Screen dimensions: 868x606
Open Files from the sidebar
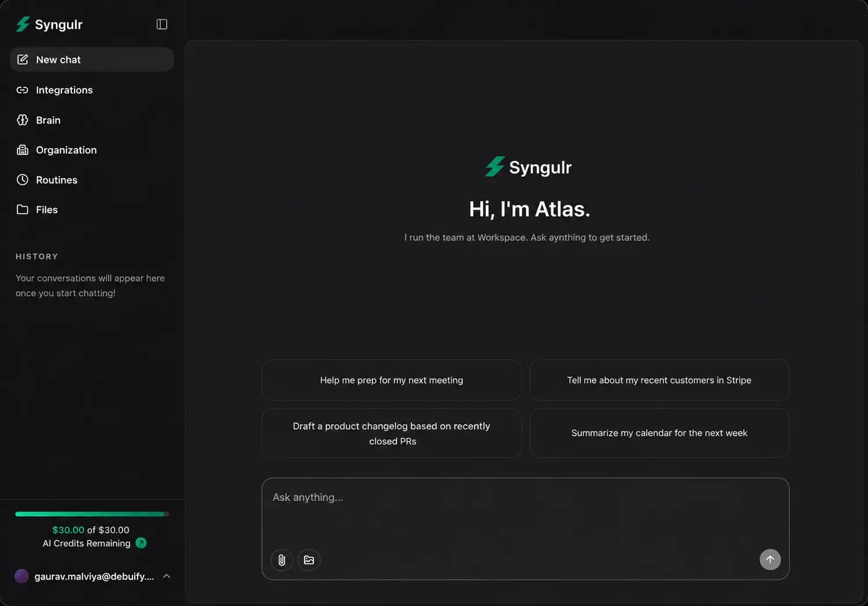92,209
